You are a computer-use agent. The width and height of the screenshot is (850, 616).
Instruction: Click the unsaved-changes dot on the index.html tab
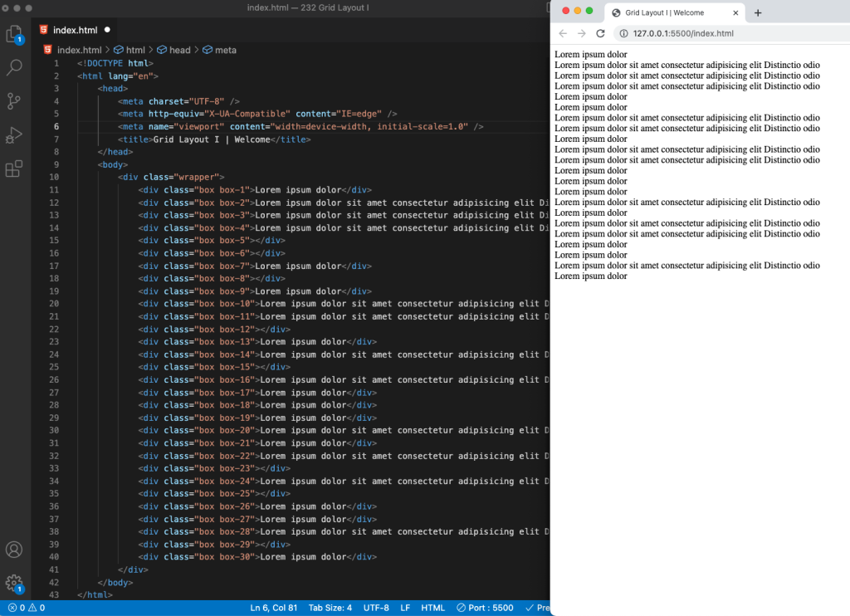pyautogui.click(x=107, y=30)
